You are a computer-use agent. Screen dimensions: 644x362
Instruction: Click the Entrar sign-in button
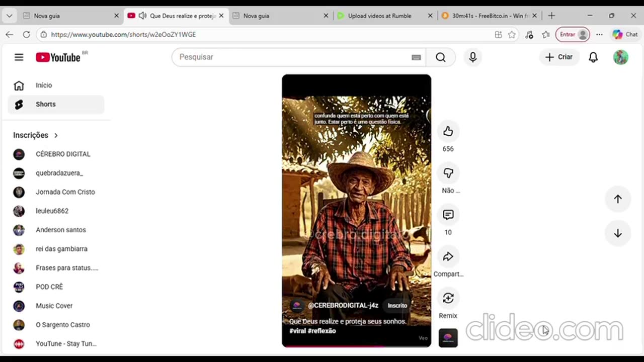click(x=573, y=35)
